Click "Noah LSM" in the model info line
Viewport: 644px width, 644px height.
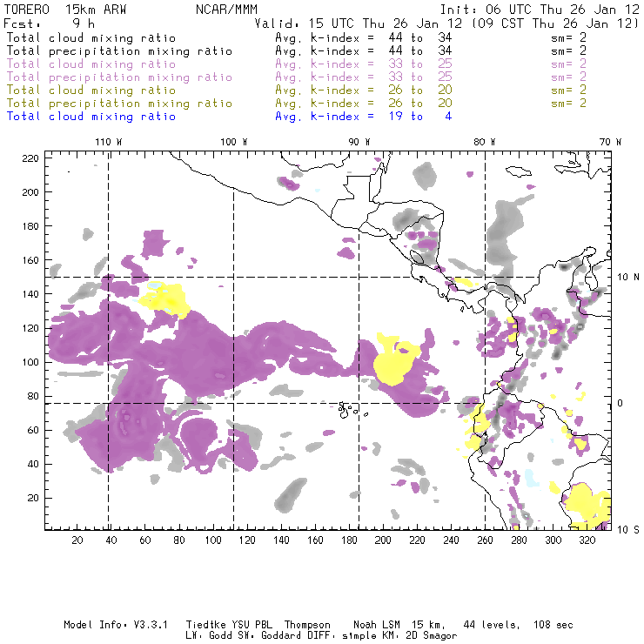point(377,625)
